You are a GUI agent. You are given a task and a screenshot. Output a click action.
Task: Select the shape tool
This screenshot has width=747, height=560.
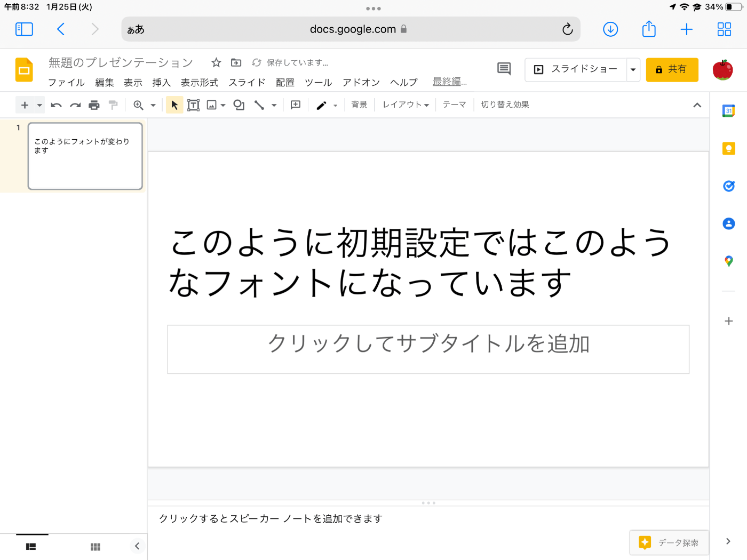[239, 105]
